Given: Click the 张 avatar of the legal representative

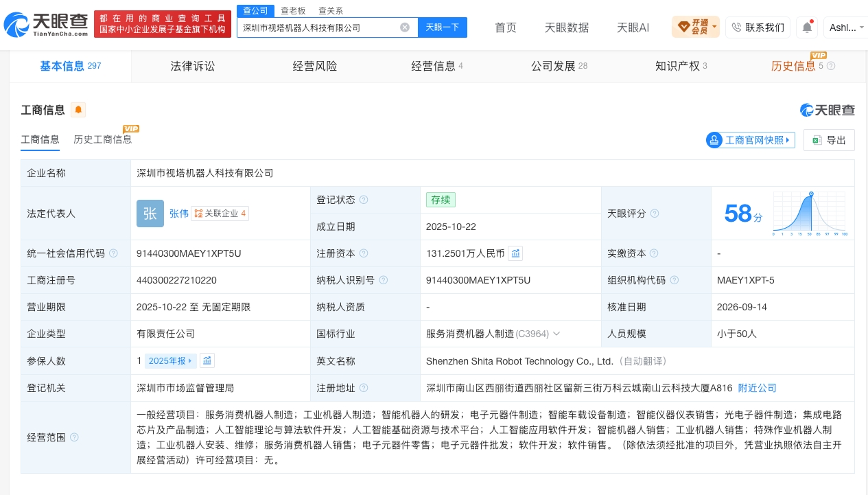Looking at the screenshot, I should click(150, 214).
